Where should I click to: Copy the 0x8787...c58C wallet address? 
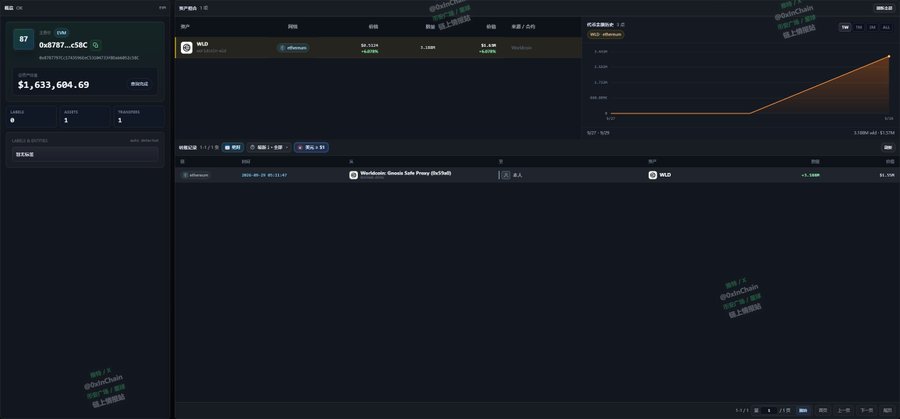(x=96, y=45)
